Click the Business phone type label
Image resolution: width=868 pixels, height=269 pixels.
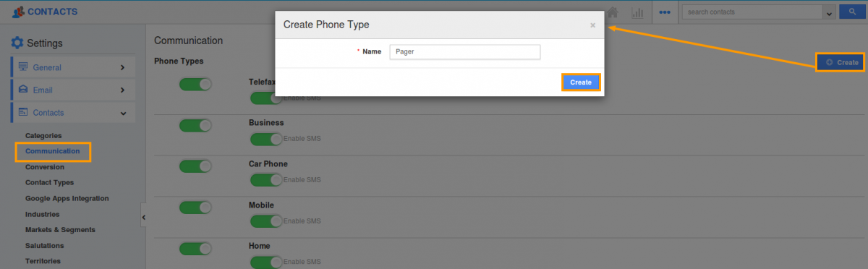[266, 123]
